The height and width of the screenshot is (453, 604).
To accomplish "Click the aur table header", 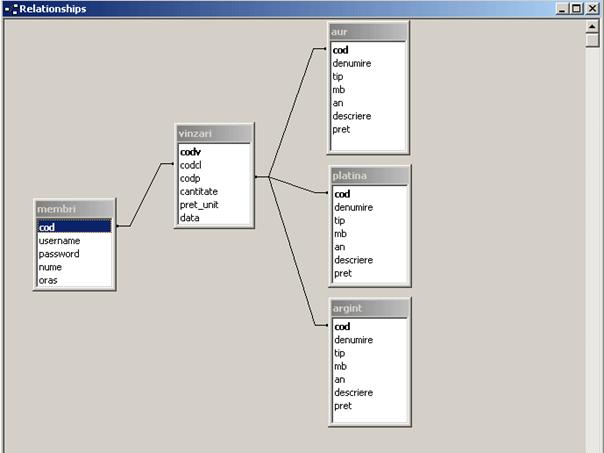I will 368,32.
